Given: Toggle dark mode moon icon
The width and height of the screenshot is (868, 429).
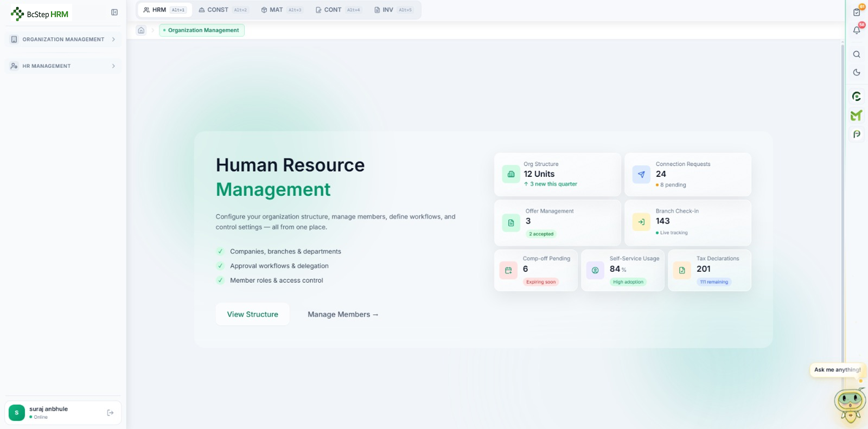Looking at the screenshot, I should [857, 72].
